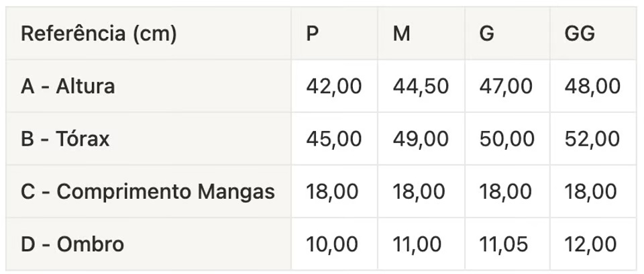Select the "D - Ombro" row label

[x=72, y=244]
